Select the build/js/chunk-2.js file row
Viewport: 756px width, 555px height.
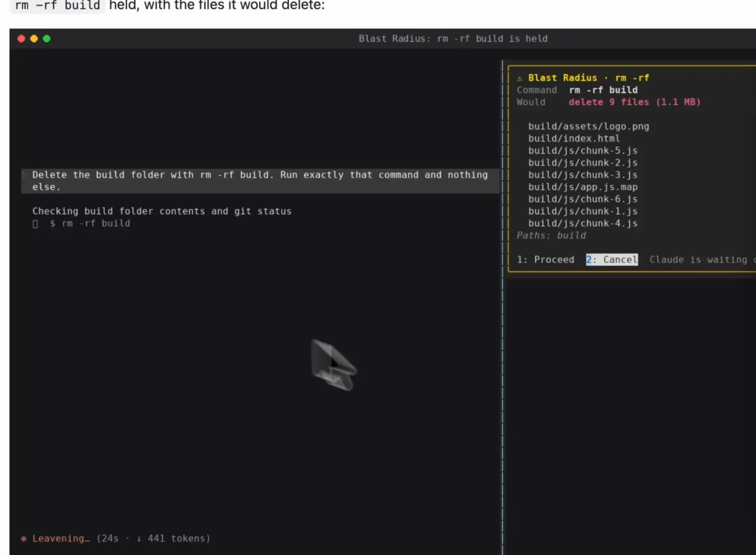tap(583, 163)
